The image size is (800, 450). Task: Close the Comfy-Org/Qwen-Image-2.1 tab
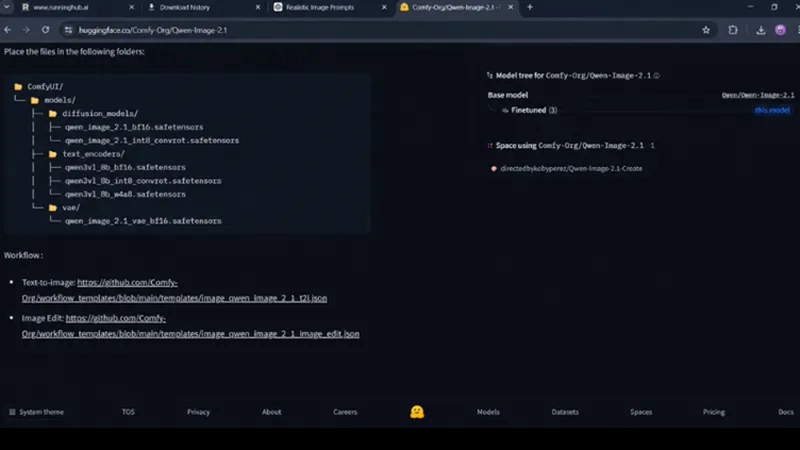point(511,7)
